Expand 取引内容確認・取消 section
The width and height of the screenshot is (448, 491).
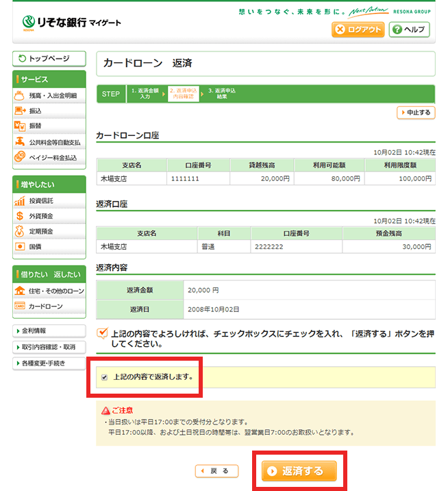[x=49, y=347]
